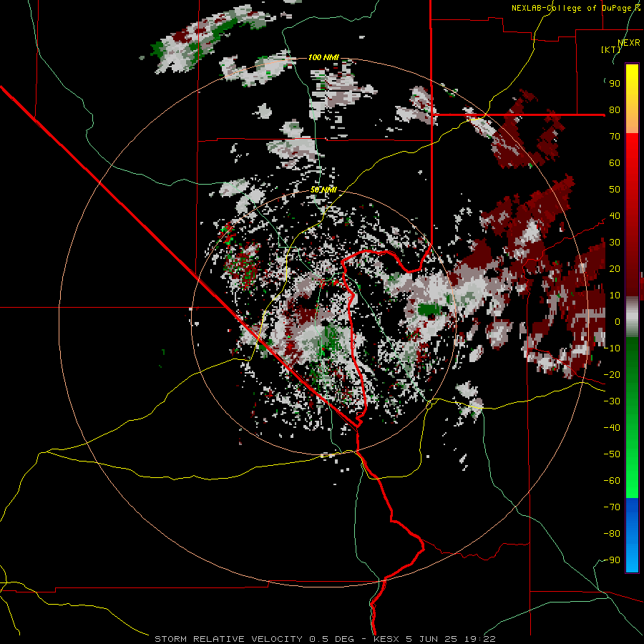Pick the blue bottom segment of color bar
This screenshot has height=644, width=644.
pos(632,535)
